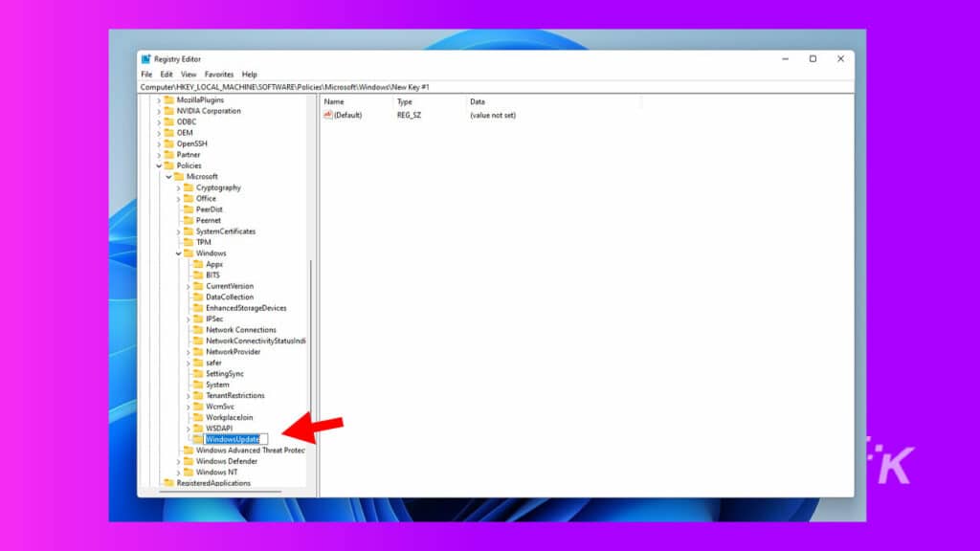Select the BITS folder icon
This screenshot has width=980, height=551.
tap(198, 275)
